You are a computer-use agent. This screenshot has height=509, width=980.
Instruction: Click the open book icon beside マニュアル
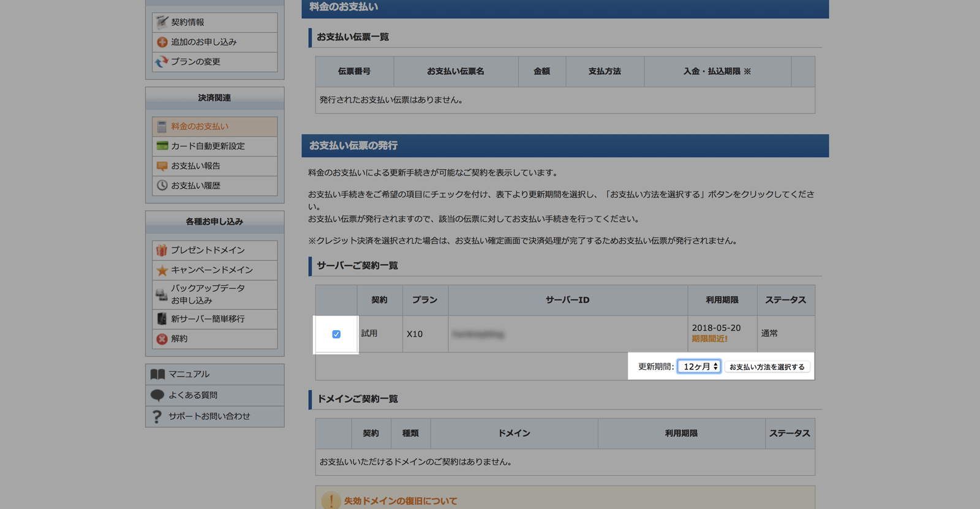pyautogui.click(x=158, y=374)
